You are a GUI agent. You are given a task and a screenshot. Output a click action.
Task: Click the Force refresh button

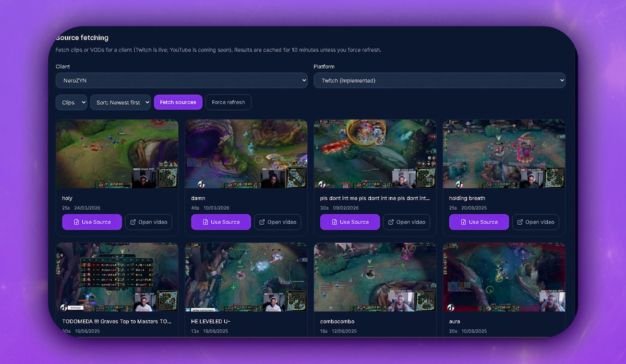tap(228, 102)
